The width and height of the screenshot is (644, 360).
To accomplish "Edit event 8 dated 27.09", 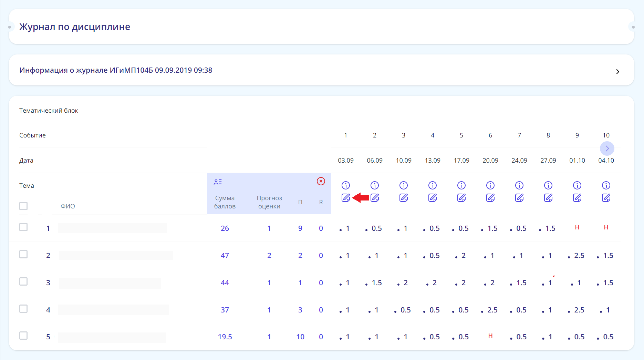I will (x=548, y=198).
